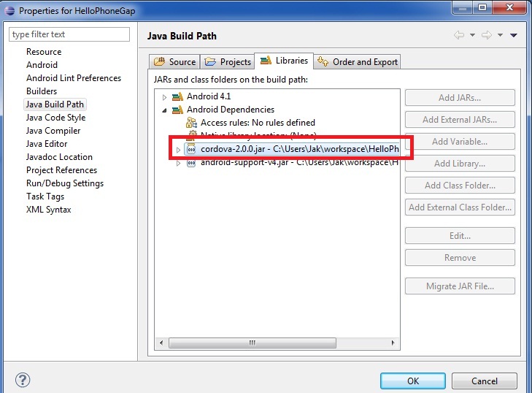The height and width of the screenshot is (393, 532).
Task: Expand the cordova-2.0.0.jar entry
Action: 177,150
